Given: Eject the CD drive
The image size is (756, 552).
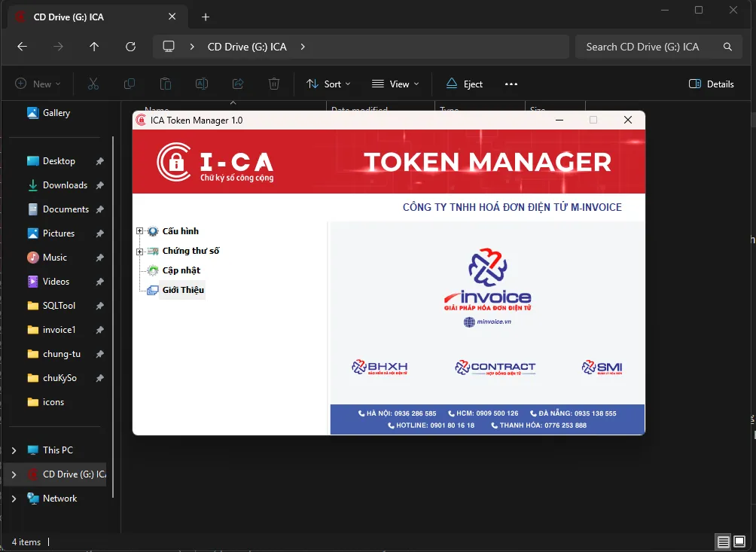Looking at the screenshot, I should pyautogui.click(x=465, y=84).
